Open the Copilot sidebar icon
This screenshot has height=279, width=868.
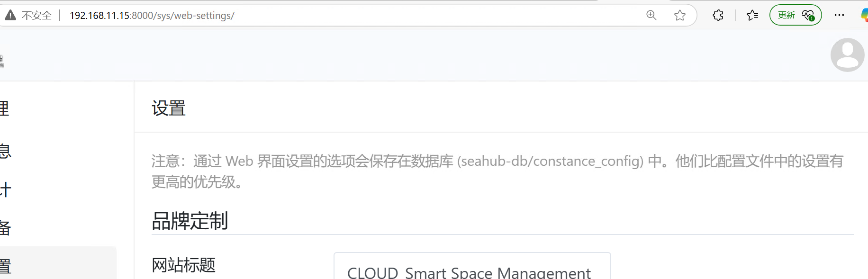pyautogui.click(x=864, y=15)
